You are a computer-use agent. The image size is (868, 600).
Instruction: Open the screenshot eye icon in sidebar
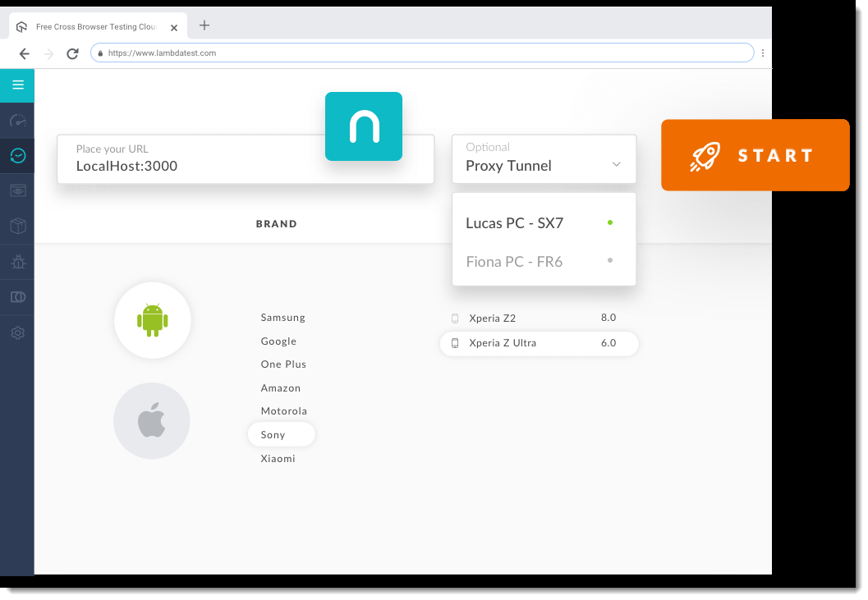tap(18, 191)
